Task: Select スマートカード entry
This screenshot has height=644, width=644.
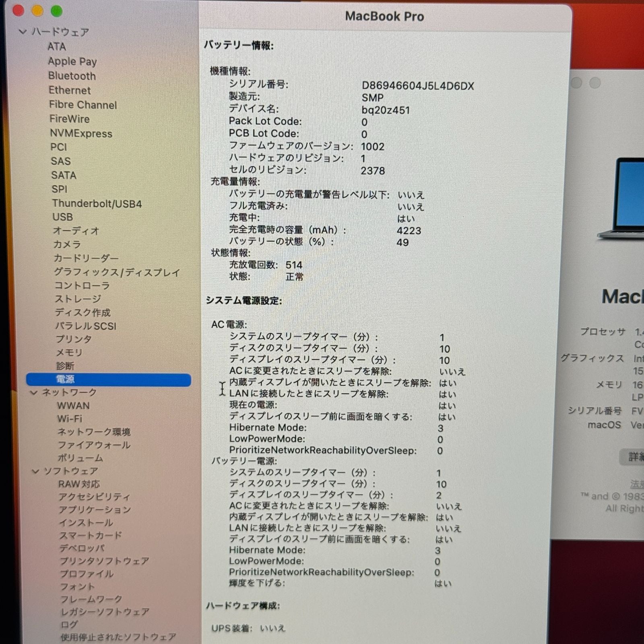Action: pyautogui.click(x=91, y=536)
